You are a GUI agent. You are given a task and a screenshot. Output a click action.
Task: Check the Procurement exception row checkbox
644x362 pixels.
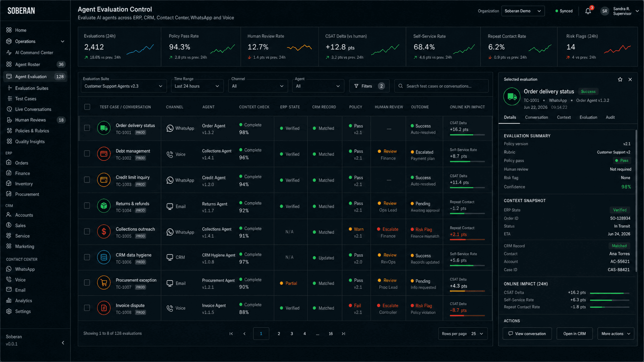[87, 283]
